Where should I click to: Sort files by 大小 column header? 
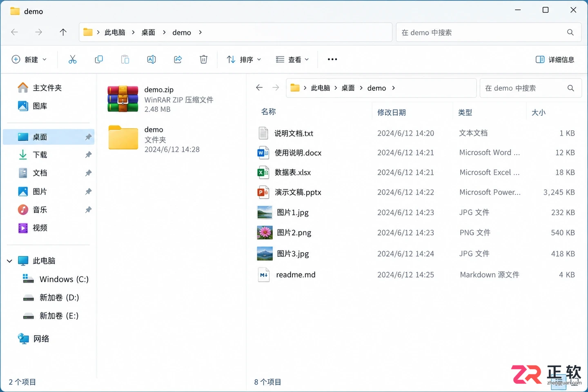539,112
